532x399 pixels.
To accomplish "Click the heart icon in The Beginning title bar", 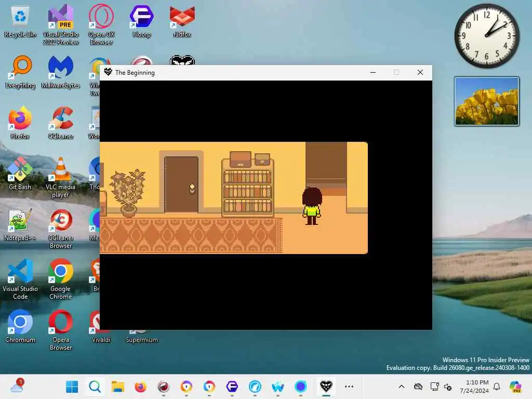I will 108,72.
